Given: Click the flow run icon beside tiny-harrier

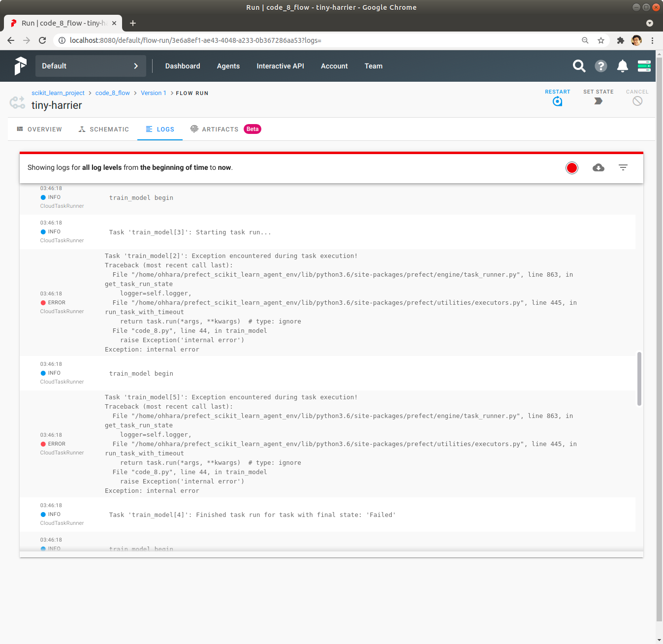Looking at the screenshot, I should pos(17,102).
